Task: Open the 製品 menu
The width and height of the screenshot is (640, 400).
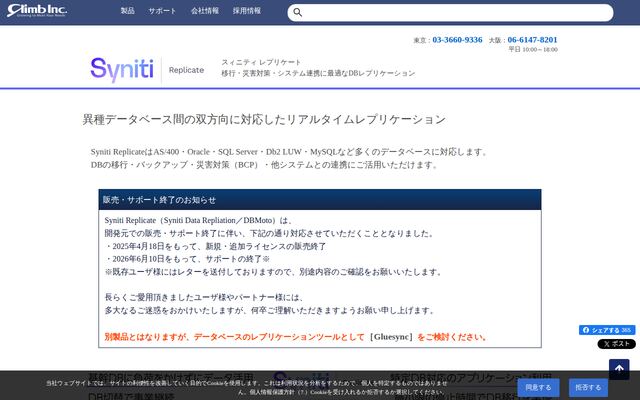Action: pyautogui.click(x=127, y=11)
